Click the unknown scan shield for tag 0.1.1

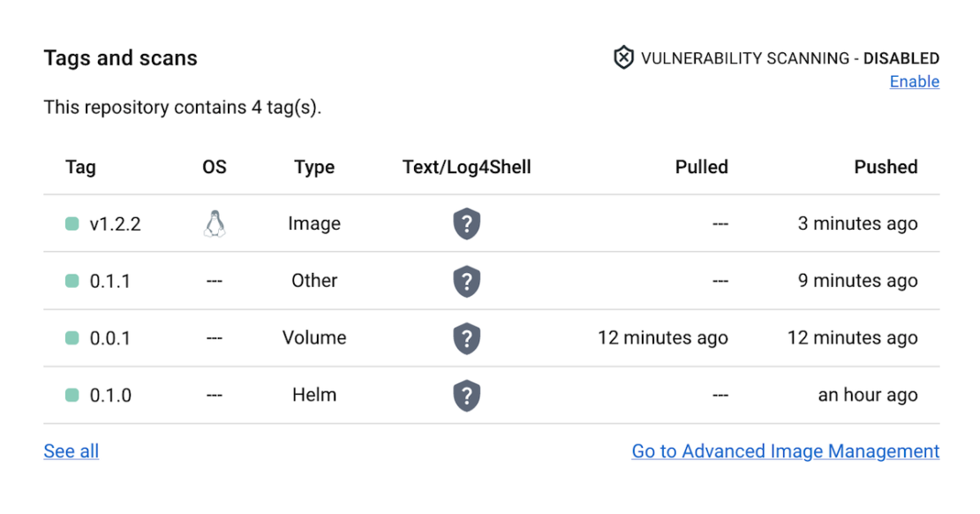pos(466,282)
